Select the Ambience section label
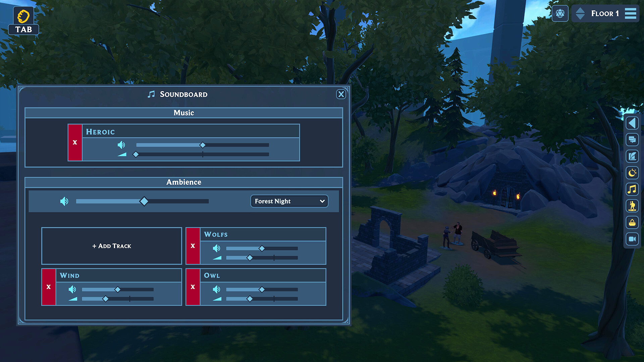Screen dimensions: 644x362 183,182
